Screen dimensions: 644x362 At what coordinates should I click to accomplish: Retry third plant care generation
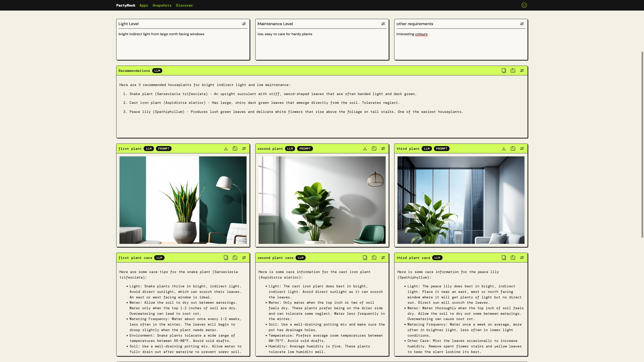tap(513, 258)
